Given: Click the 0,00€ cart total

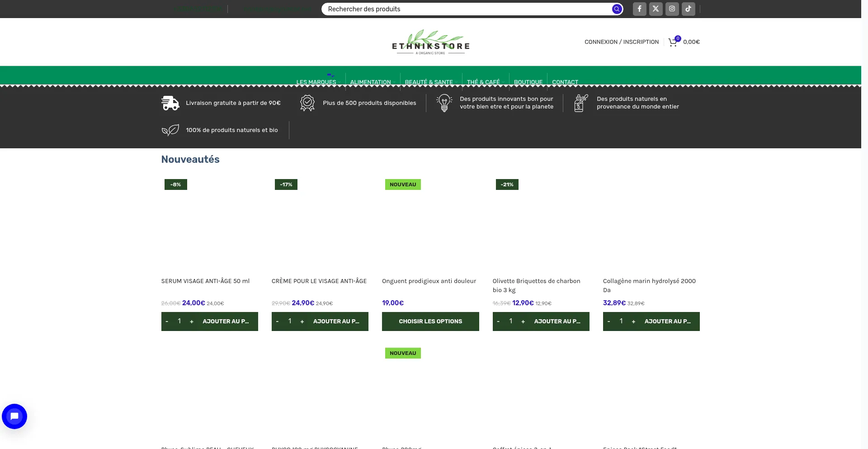Looking at the screenshot, I should coord(691,42).
